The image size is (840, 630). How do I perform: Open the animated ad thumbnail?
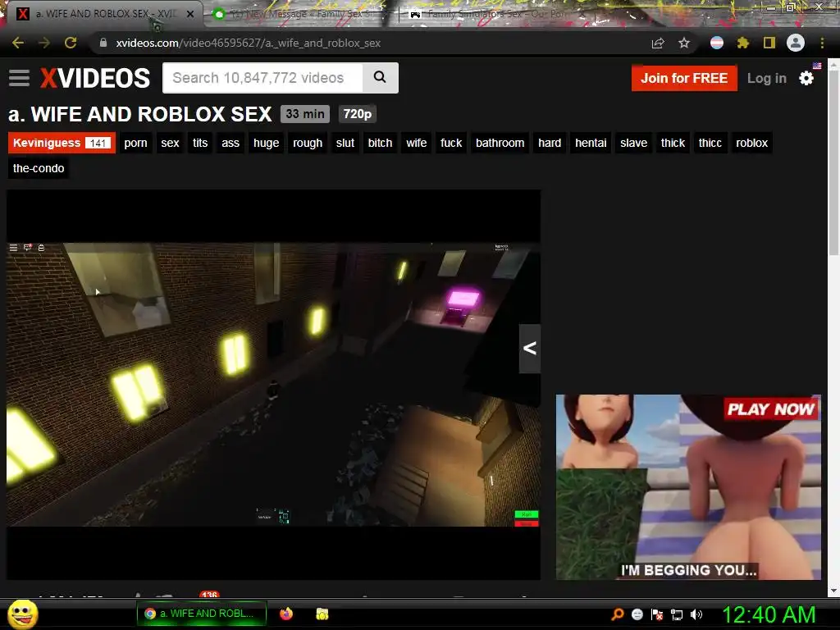[x=688, y=487]
